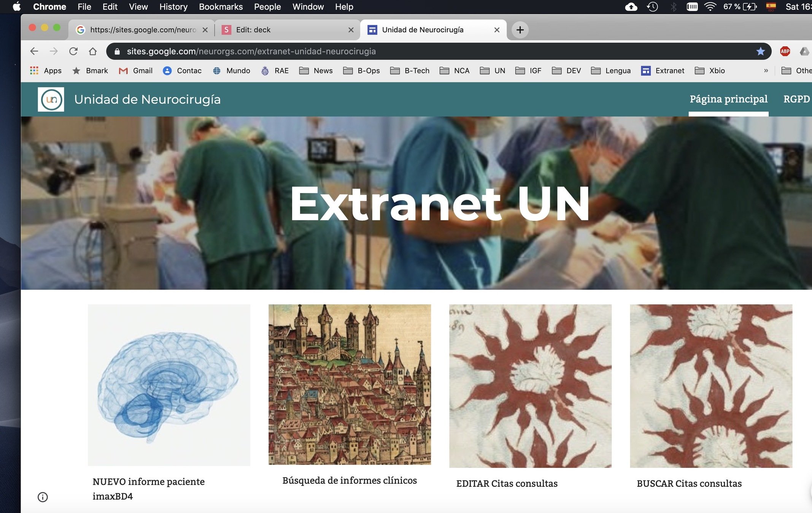Expand hidden bookmarks with double chevron
The width and height of the screenshot is (812, 513).
click(766, 71)
